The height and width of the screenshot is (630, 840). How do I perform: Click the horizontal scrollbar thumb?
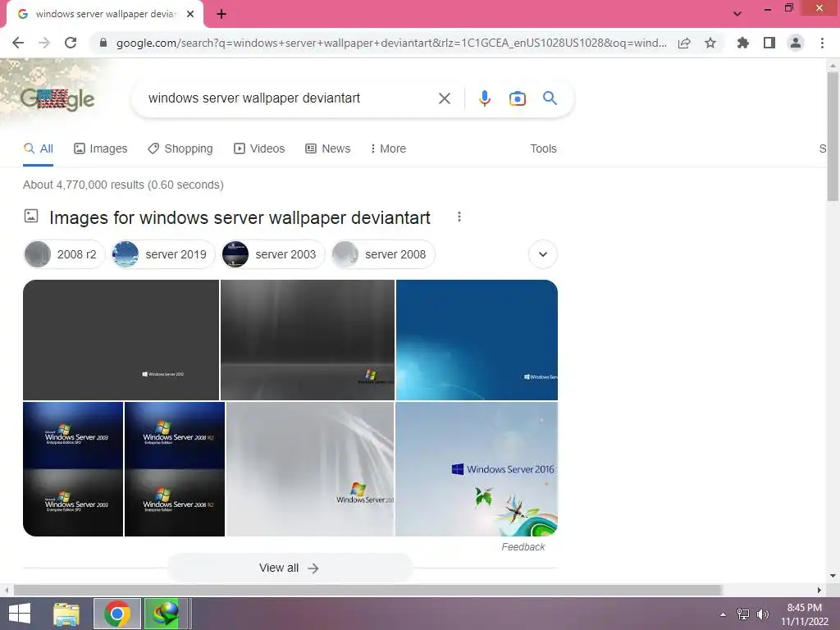(x=367, y=590)
